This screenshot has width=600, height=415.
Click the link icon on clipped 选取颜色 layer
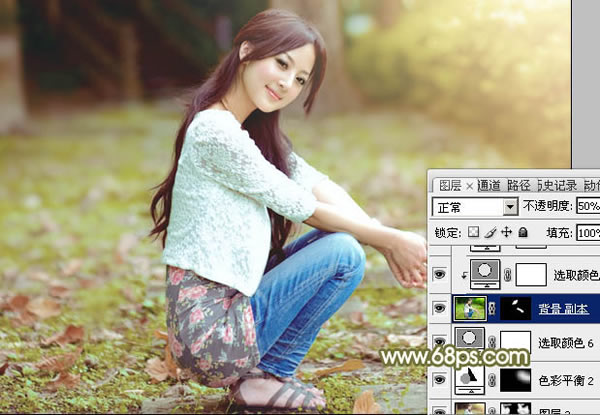508,275
